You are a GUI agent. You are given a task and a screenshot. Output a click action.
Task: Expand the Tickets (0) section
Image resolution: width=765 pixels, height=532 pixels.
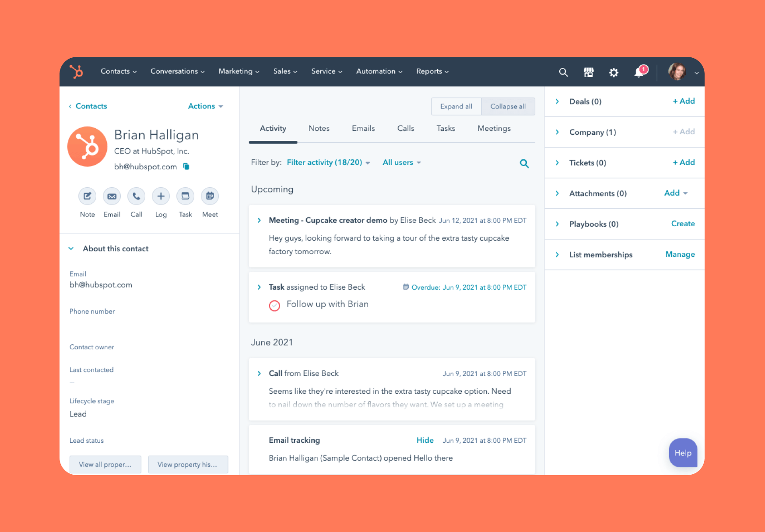click(557, 163)
